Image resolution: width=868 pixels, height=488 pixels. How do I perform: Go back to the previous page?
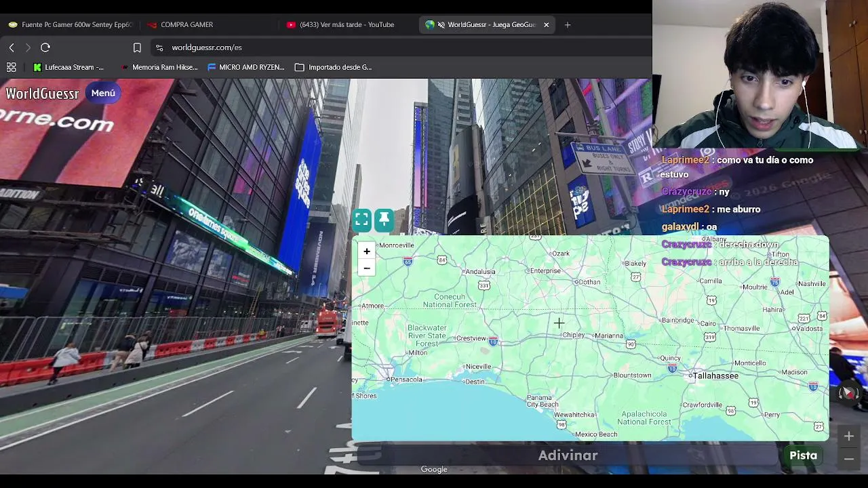tap(12, 47)
